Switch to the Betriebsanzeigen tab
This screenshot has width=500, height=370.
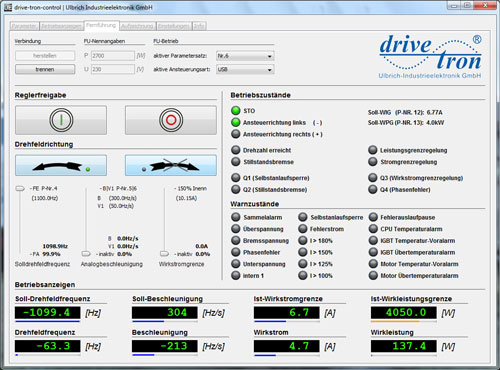(x=61, y=26)
